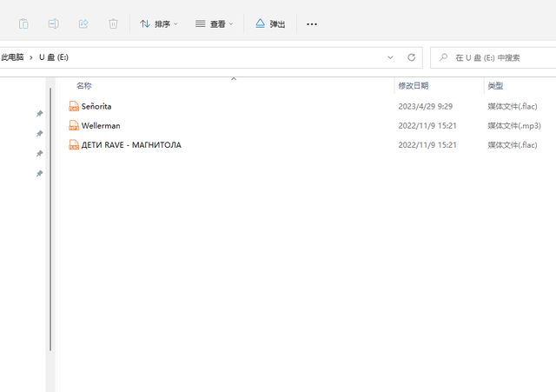
Task: Click the sort direction arrow above columns
Action: tap(234, 79)
